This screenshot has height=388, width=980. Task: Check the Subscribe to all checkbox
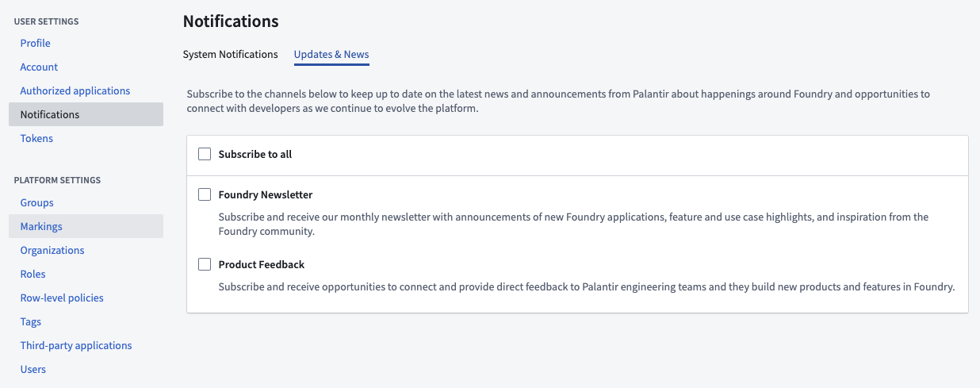coord(205,154)
